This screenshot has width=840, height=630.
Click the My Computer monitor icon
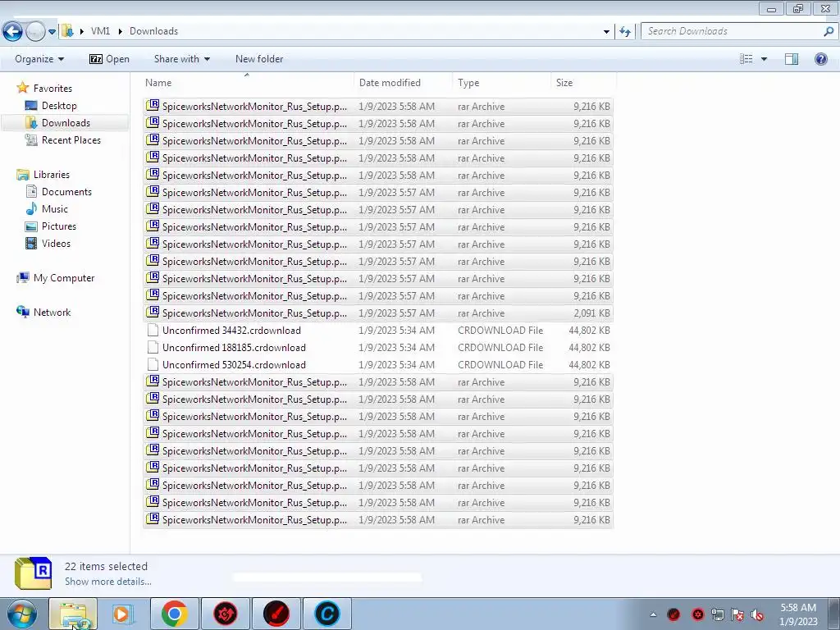point(23,277)
